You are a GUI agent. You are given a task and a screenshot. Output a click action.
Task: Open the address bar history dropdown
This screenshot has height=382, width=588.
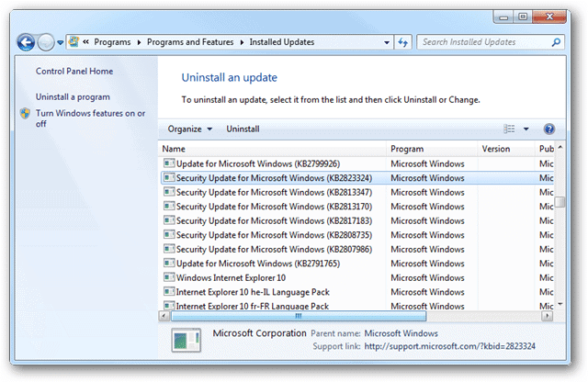pos(387,42)
